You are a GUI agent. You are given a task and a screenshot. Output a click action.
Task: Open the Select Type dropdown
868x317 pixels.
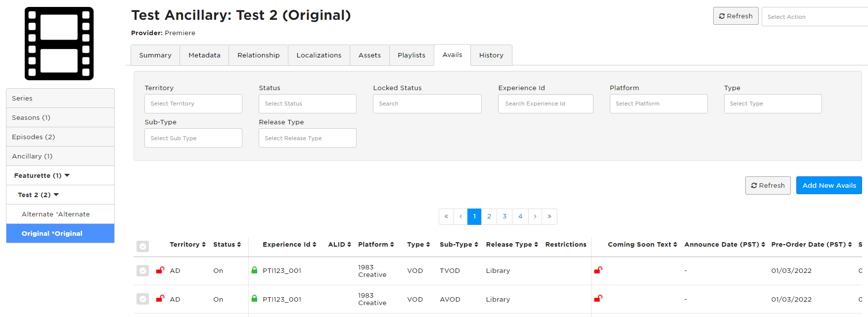click(773, 104)
